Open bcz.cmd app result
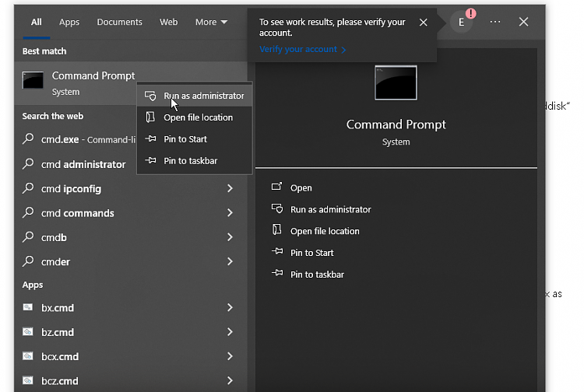 pyautogui.click(x=131, y=380)
